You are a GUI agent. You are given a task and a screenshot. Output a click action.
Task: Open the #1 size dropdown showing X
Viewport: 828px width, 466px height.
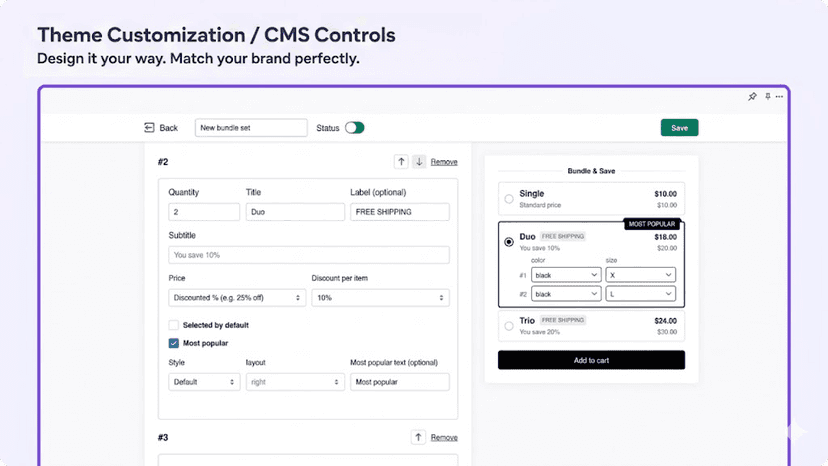pyautogui.click(x=640, y=275)
